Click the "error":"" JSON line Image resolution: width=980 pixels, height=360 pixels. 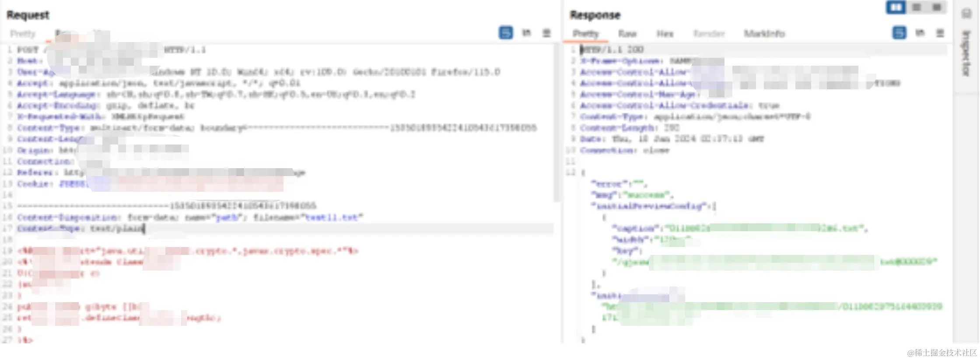619,184
